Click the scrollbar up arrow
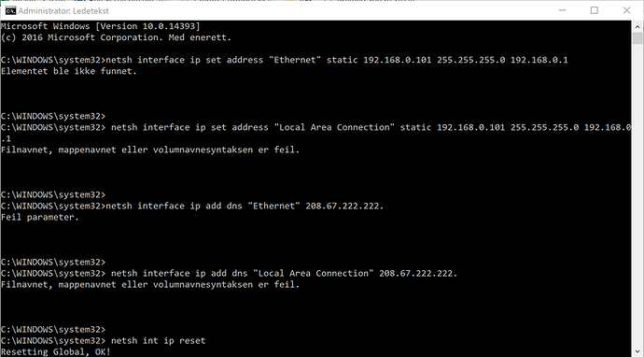This screenshot has height=357, width=644. tap(637, 27)
